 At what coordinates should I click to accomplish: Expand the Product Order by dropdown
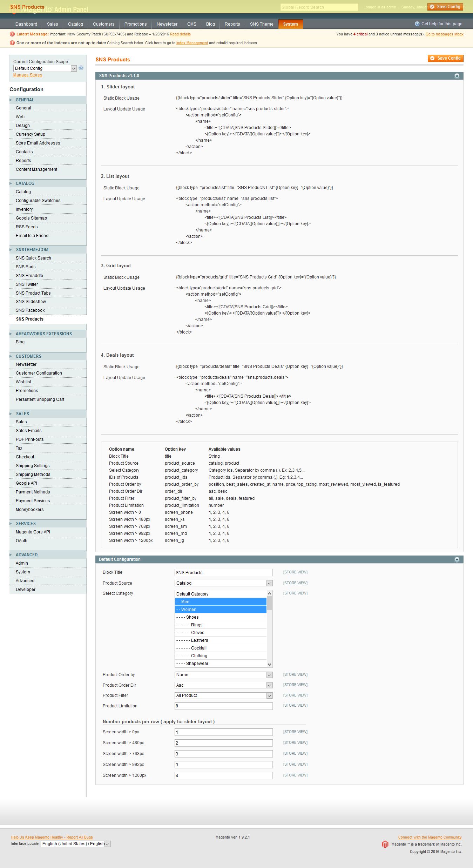[x=223, y=675]
